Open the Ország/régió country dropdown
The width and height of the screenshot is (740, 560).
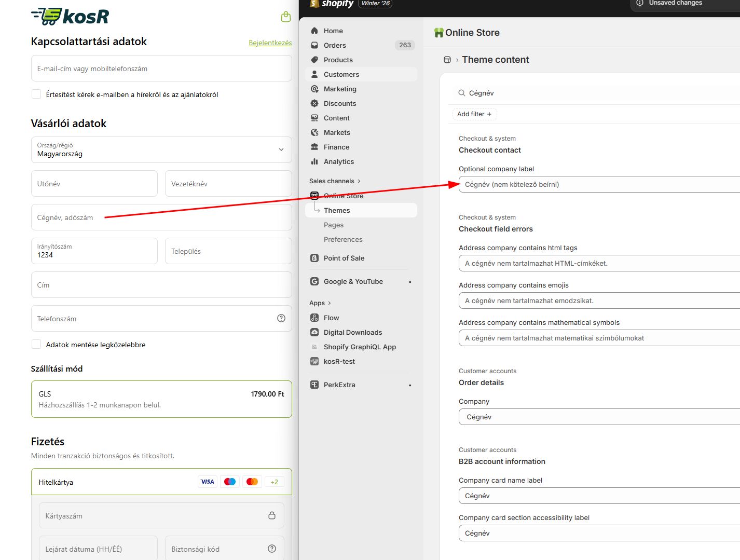[x=161, y=149]
